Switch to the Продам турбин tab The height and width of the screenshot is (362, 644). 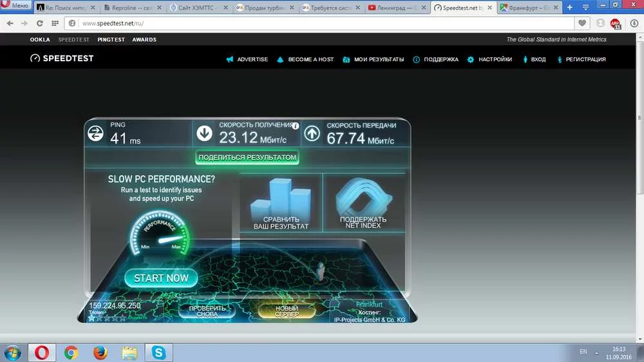click(265, 7)
